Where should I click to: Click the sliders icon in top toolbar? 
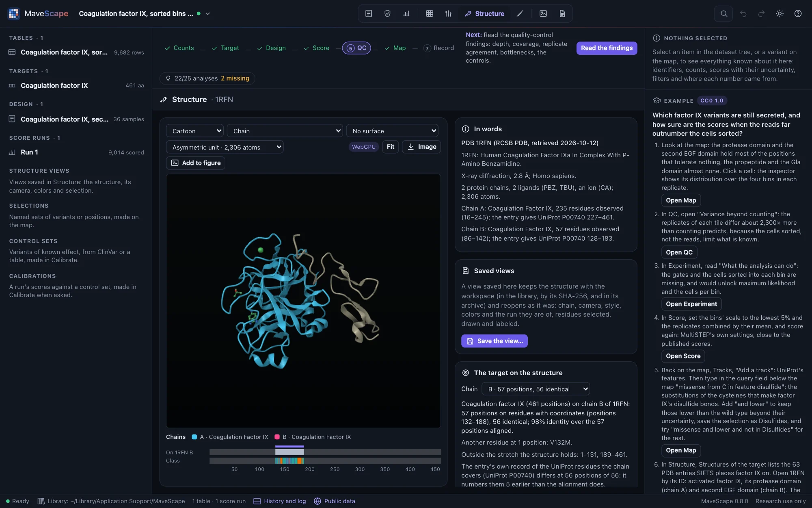(448, 13)
